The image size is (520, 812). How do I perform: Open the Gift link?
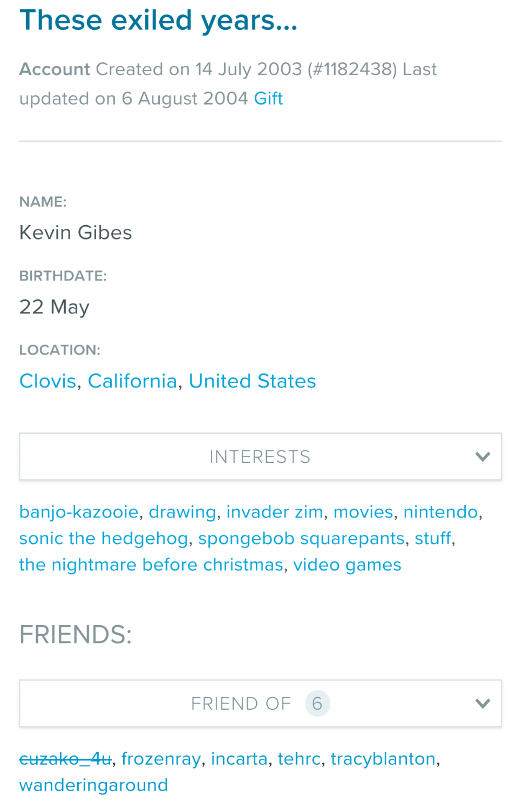[x=268, y=98]
